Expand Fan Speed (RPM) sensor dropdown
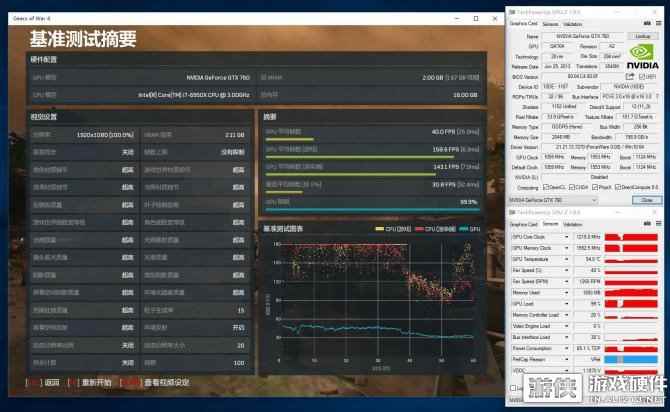This screenshot has width=670, height=412. [x=567, y=281]
